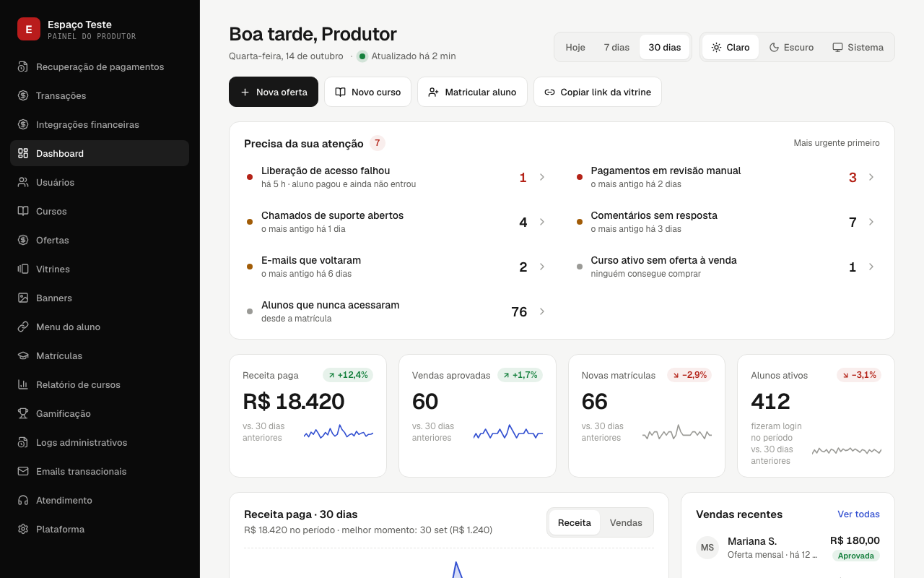Click the Recuperação de pagamentos sidebar icon

point(23,66)
